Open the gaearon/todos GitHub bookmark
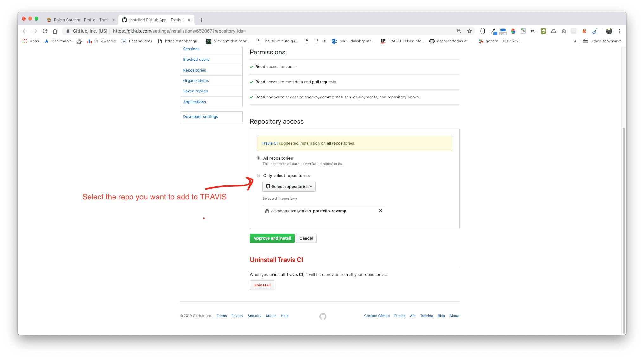The image size is (644, 358). pos(450,41)
